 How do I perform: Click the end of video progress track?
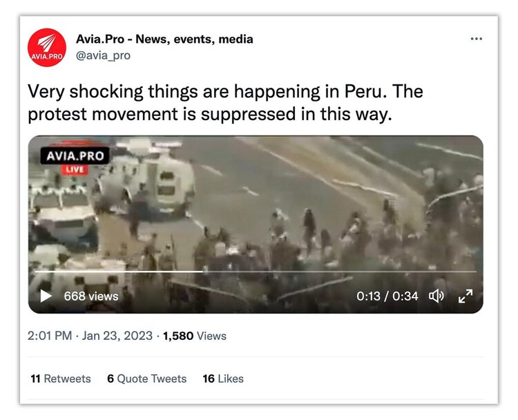point(474,271)
